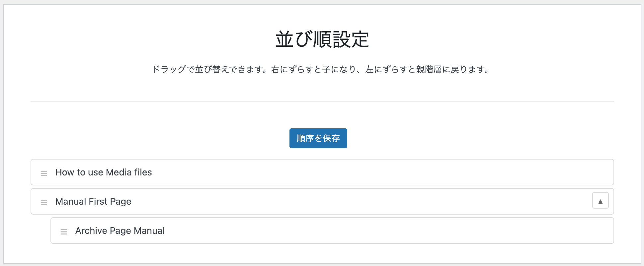Viewport: 644px width, 266px height.
Task: Click blank area right of the 順序を保存 button
Action: pyautogui.click(x=465, y=138)
